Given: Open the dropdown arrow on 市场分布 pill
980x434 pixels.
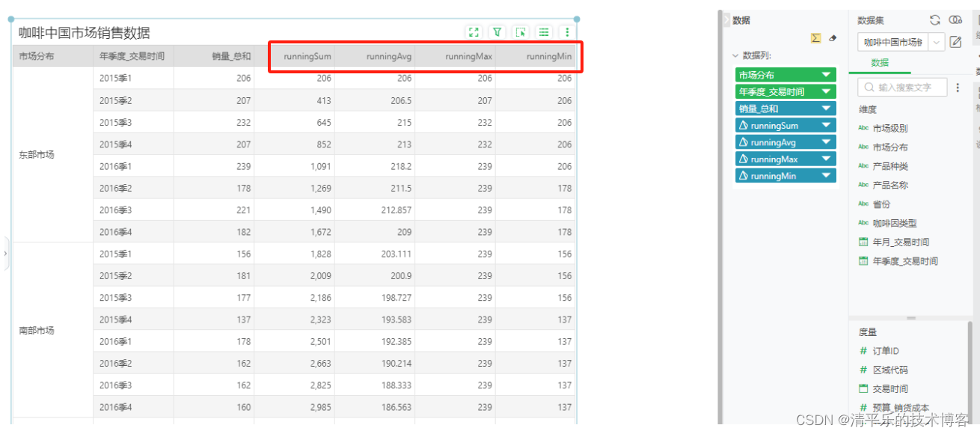Looking at the screenshot, I should (827, 75).
